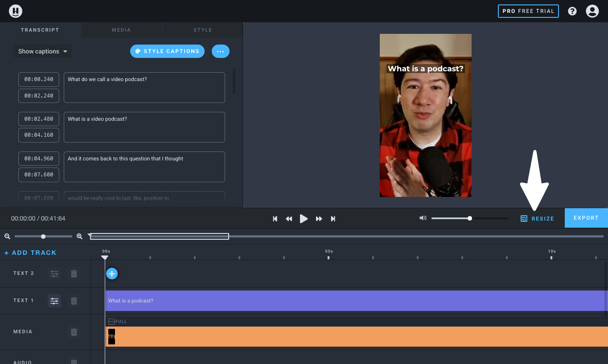Expand the Show captions dropdown
608x364 pixels.
[42, 51]
